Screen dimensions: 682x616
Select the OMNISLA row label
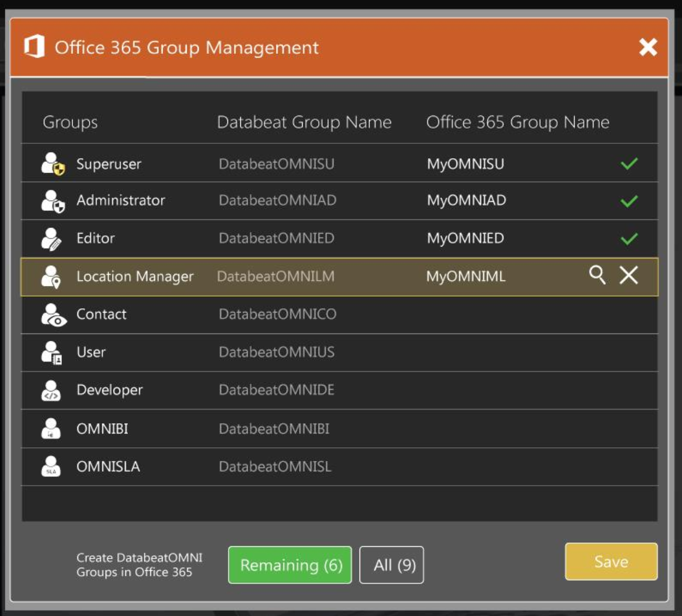point(108,466)
